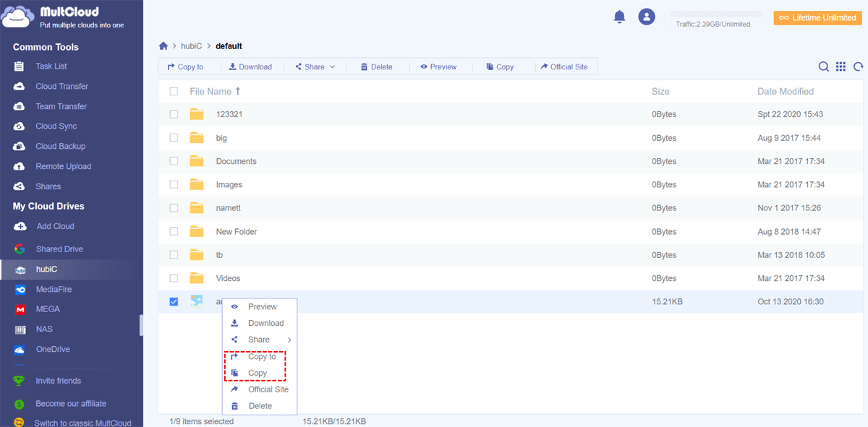Viewport: 868px width, 427px height.
Task: Click the image file thumbnail icon
Action: [197, 301]
